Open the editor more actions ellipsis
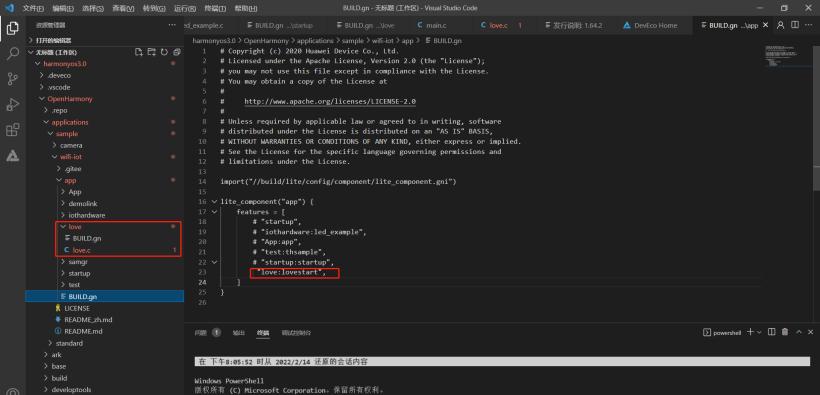 pos(808,25)
